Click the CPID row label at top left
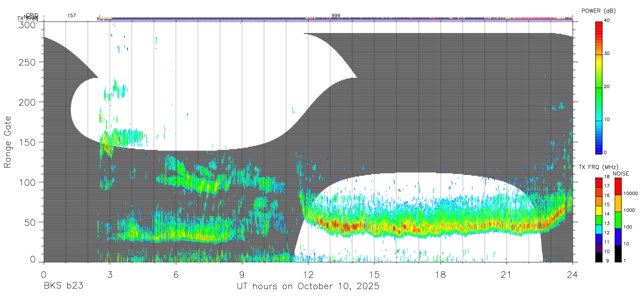Viewport: 644px width, 297px height. tap(31, 15)
